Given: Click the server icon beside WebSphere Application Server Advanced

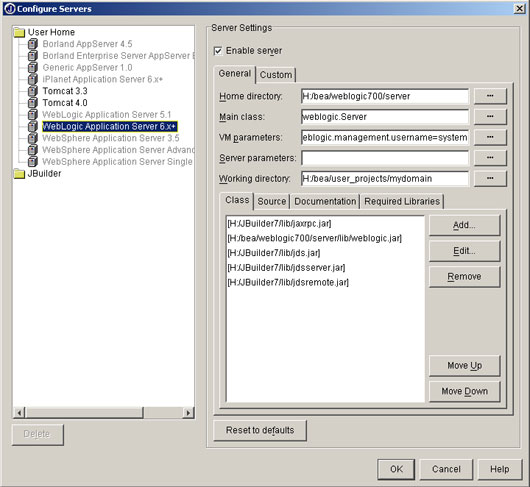Looking at the screenshot, I should pos(32,150).
